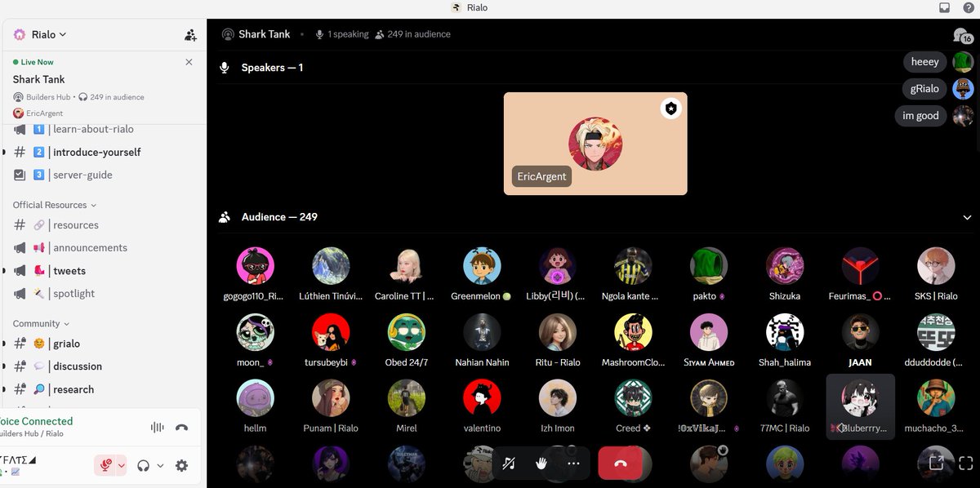
Task: Dismiss the Live Now stage banner
Action: [x=189, y=62]
